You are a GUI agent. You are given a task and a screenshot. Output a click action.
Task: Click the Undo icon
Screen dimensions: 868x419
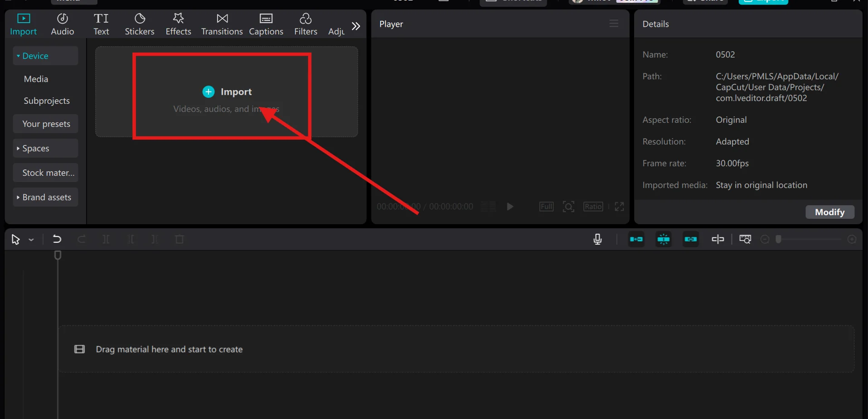[57, 239]
